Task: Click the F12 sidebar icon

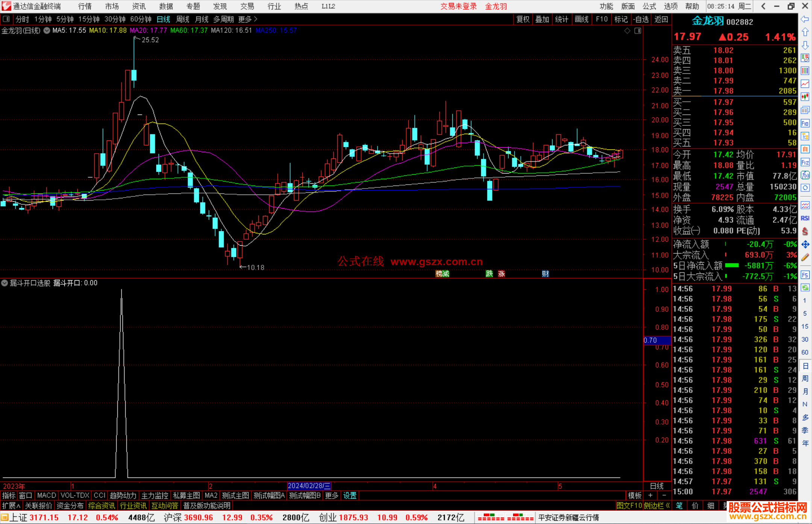Action: point(805,162)
